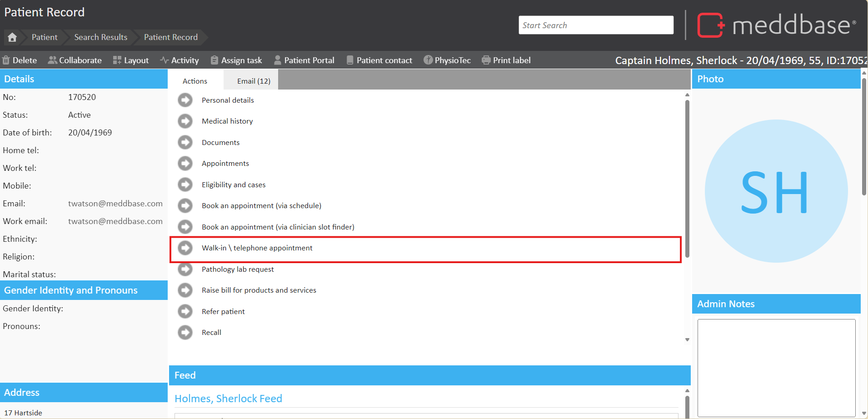Go to Search Results breadcrumb
The image size is (868, 419).
[101, 37]
